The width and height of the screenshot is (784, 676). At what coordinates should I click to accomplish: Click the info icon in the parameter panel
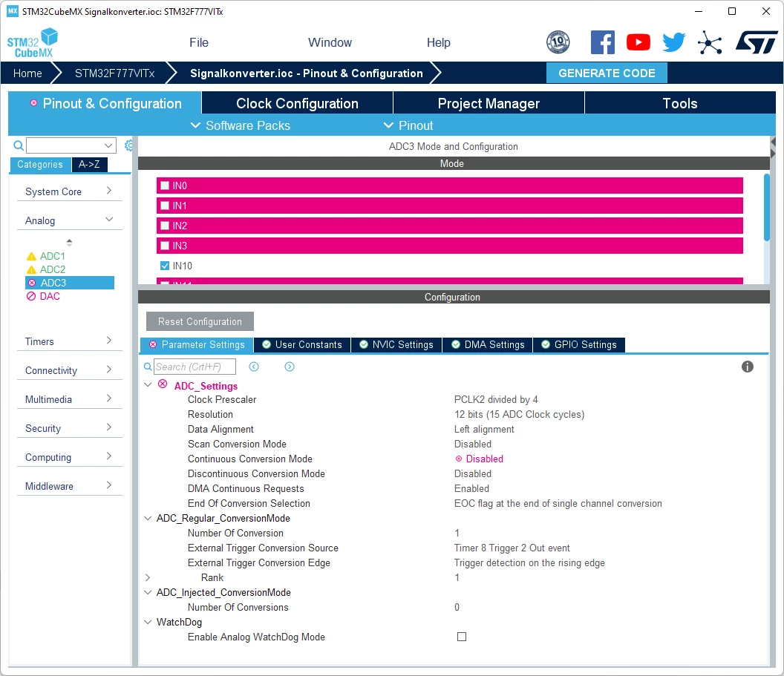(x=747, y=367)
